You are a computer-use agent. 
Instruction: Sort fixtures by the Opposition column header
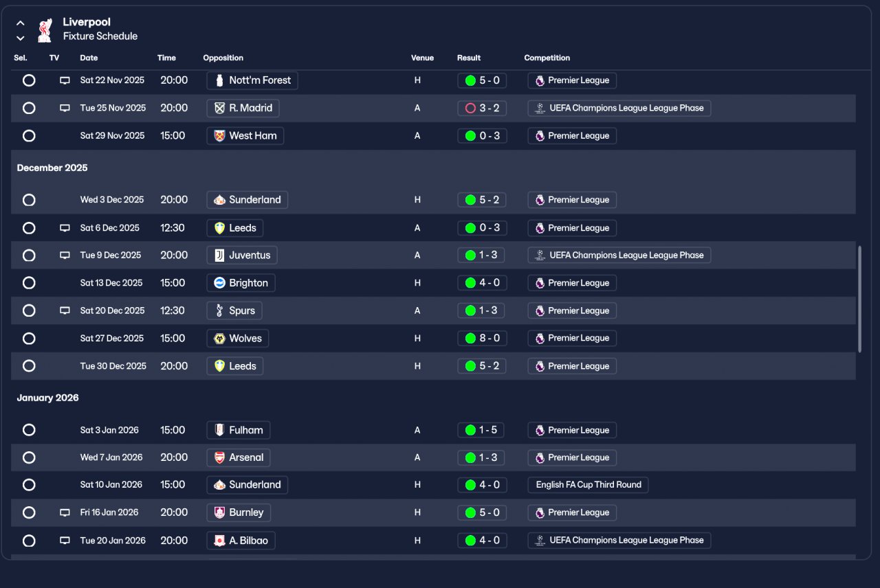223,58
